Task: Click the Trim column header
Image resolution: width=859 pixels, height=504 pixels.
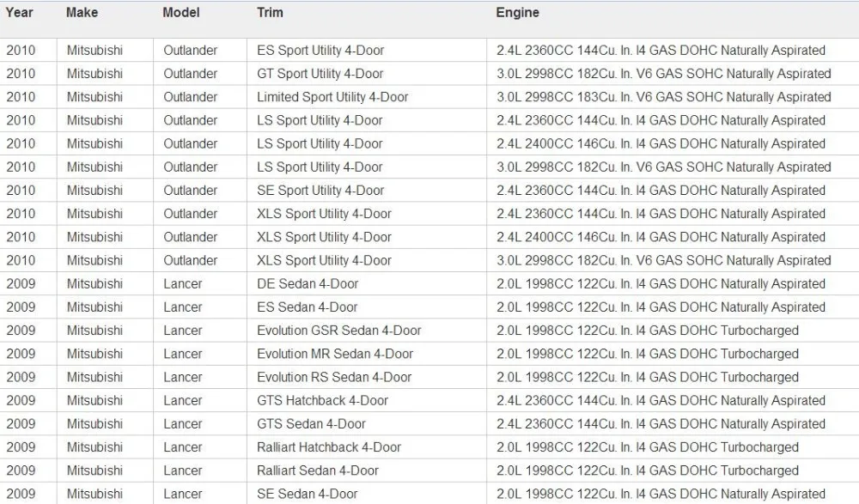Action: (270, 13)
